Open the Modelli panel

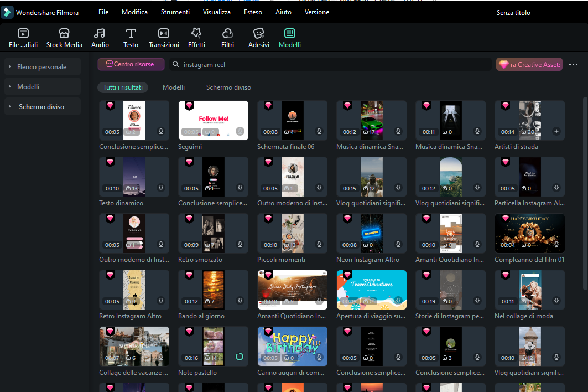289,37
